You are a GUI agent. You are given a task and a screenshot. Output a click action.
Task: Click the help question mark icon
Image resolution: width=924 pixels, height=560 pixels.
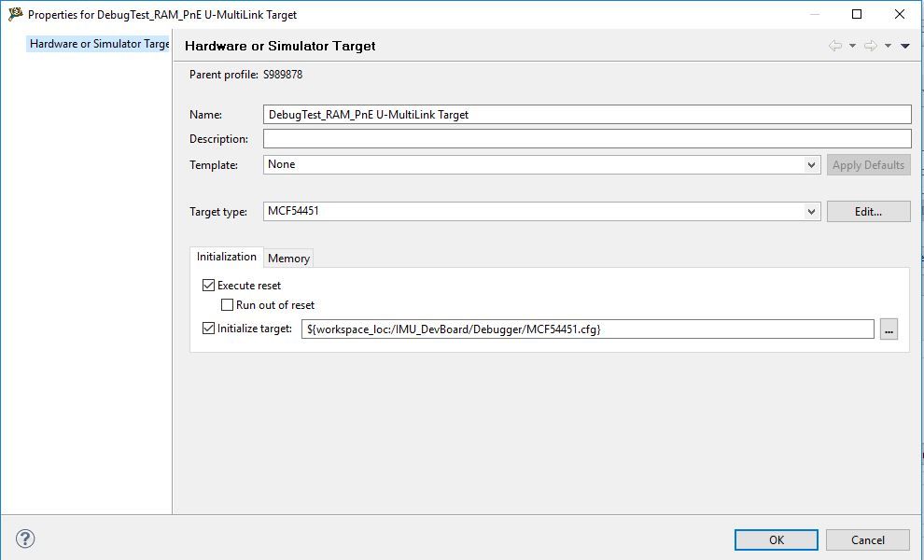pyautogui.click(x=25, y=539)
